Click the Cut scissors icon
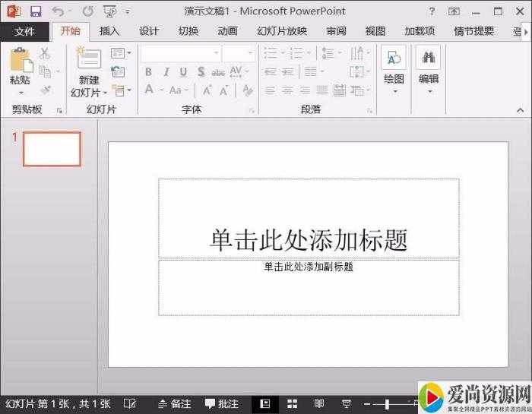 click(44, 54)
